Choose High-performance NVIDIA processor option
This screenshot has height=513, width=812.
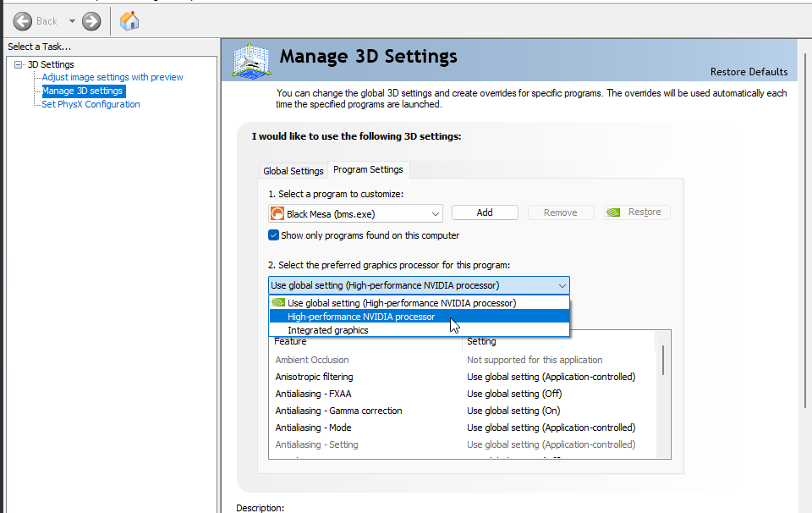[x=420, y=317]
